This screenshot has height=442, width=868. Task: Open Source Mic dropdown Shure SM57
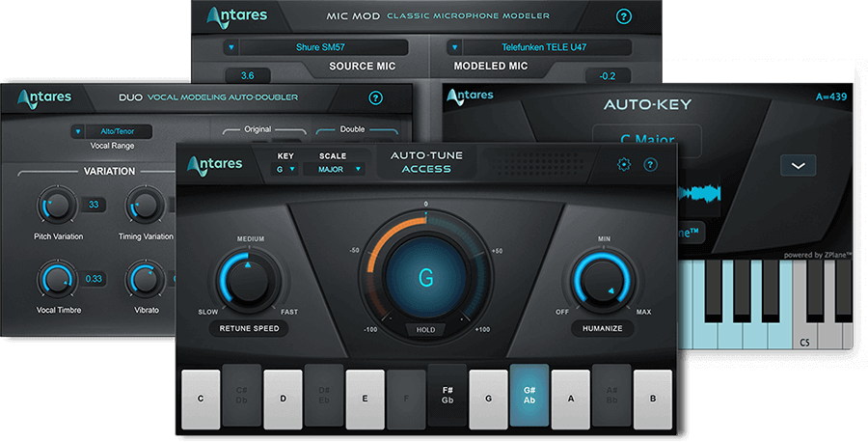tap(316, 47)
